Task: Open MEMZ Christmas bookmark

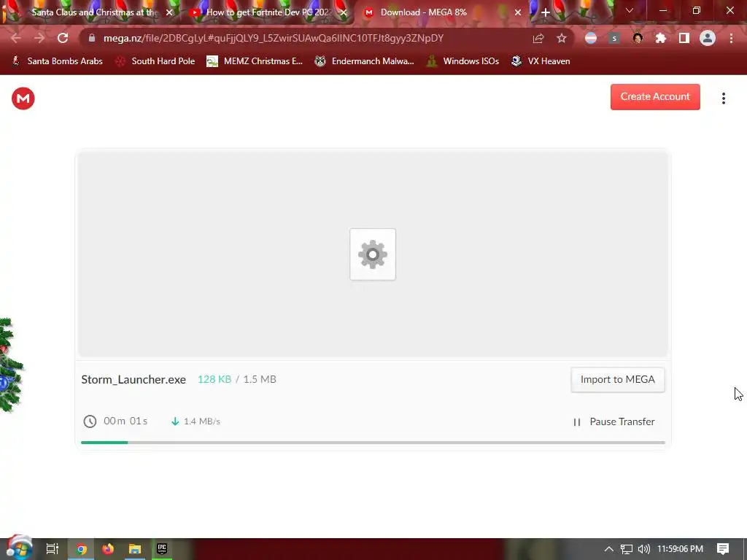Action: [x=255, y=61]
